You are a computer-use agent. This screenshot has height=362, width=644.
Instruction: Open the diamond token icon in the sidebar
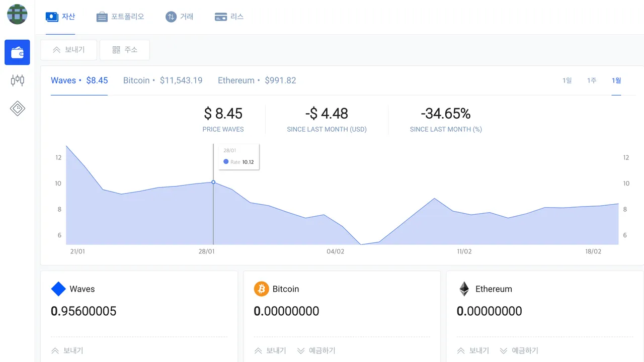pos(17,108)
